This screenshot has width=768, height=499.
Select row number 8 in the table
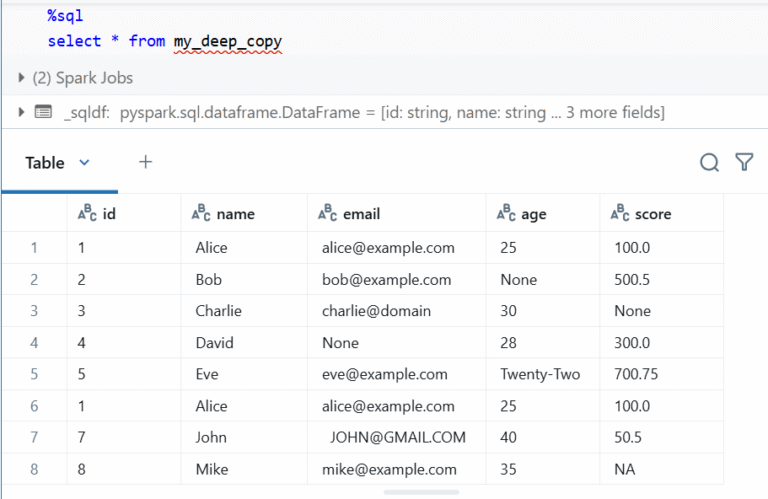34,469
